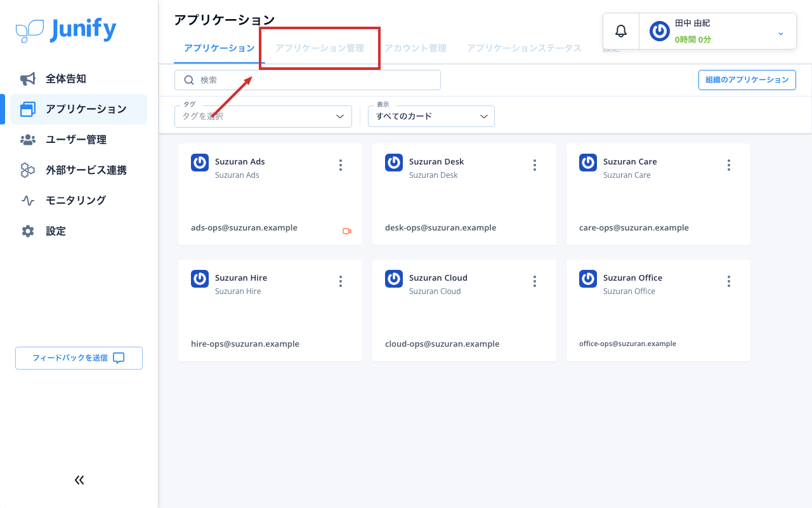Click the Suzuran Cloud card title
812x508 pixels.
pos(438,278)
